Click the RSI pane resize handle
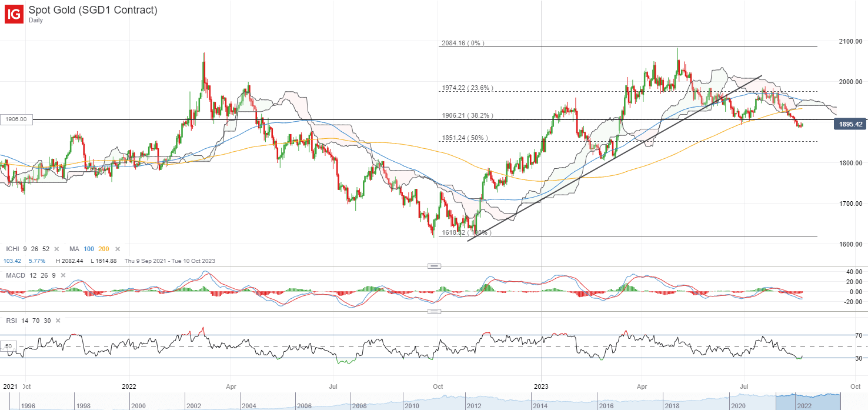 [434, 312]
